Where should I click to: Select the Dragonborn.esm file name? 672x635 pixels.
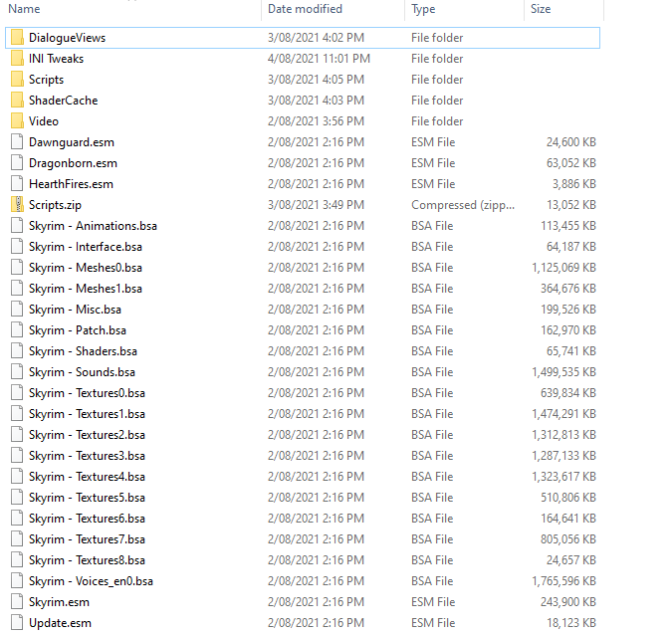point(73,163)
